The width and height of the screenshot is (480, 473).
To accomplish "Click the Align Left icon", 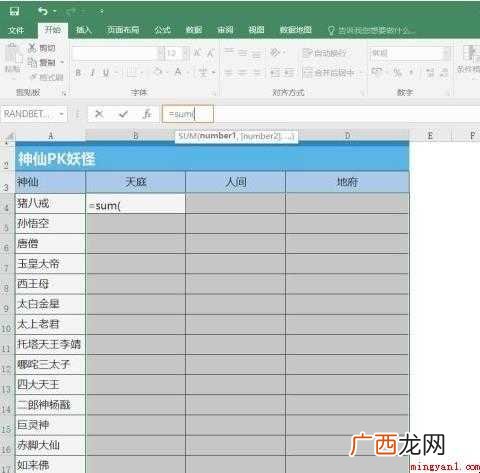I will (229, 73).
